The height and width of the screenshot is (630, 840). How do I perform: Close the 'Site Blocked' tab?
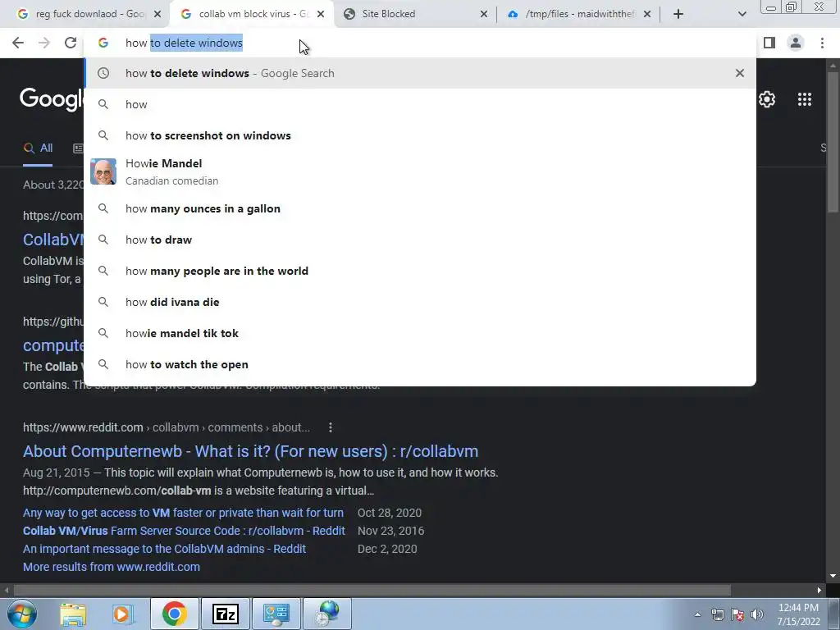pyautogui.click(x=484, y=14)
